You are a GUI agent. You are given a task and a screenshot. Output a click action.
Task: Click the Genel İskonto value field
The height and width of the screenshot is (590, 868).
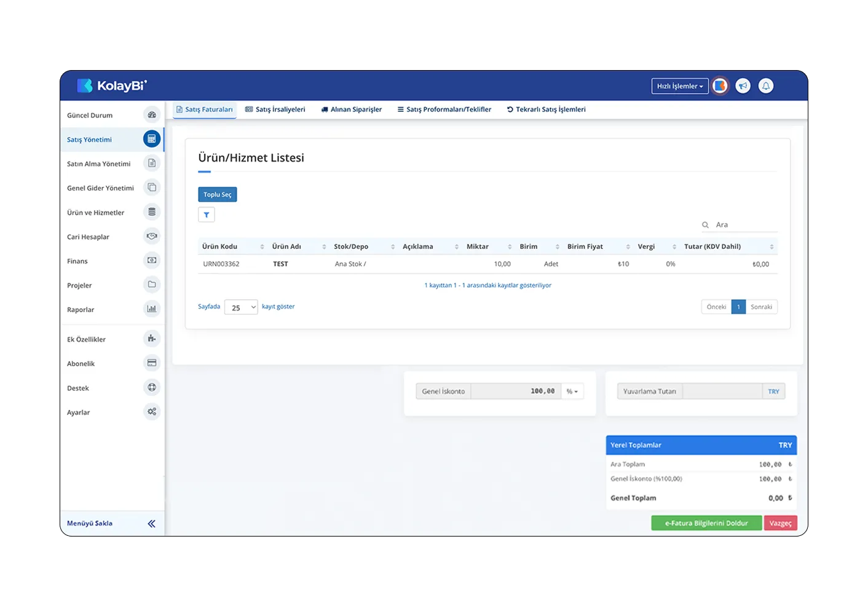click(516, 391)
